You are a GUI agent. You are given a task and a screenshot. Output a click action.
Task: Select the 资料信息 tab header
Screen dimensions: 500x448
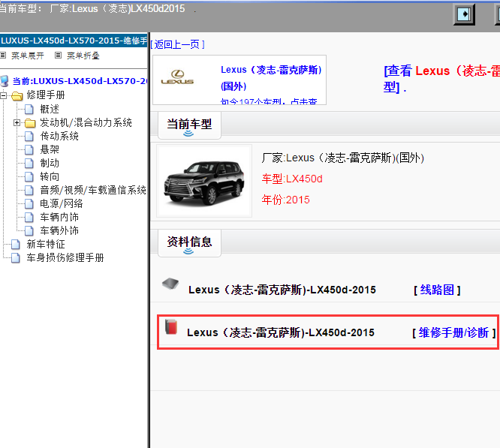click(x=189, y=243)
